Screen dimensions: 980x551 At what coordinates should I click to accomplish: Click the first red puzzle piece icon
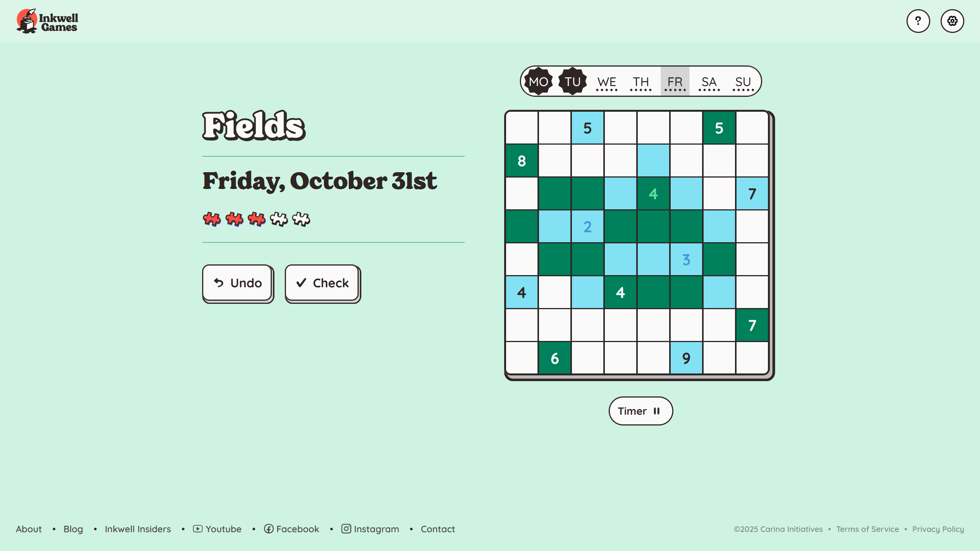(x=212, y=219)
